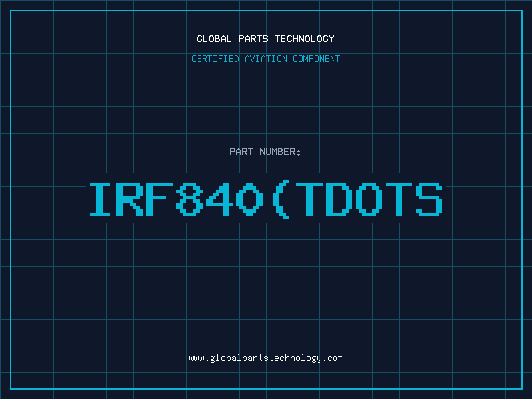Click the final letter S of part number

[428, 199]
